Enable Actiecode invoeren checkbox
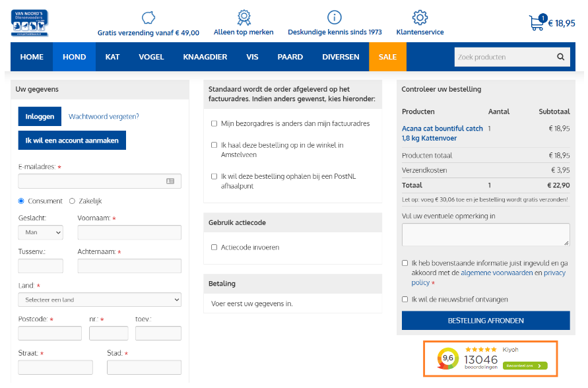Viewport: 588px width, 388px height. [x=214, y=247]
